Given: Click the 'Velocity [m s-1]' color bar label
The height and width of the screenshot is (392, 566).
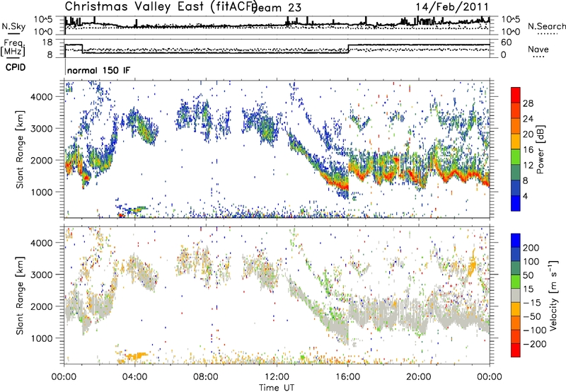Looking at the screenshot, I should pos(553,295).
